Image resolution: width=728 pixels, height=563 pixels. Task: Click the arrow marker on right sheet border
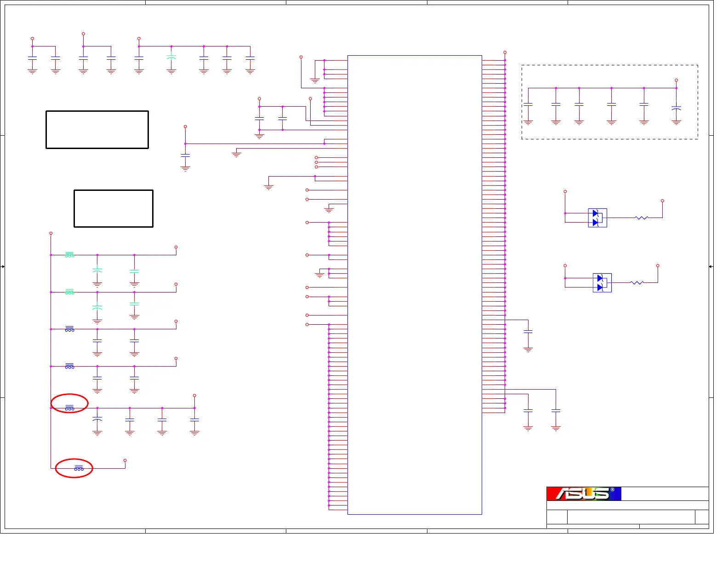click(711, 266)
